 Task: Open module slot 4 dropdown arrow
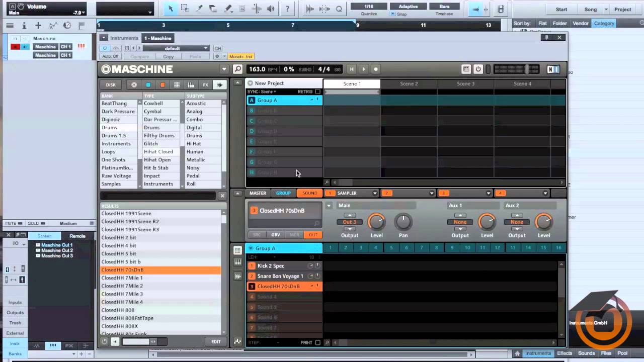(545, 193)
